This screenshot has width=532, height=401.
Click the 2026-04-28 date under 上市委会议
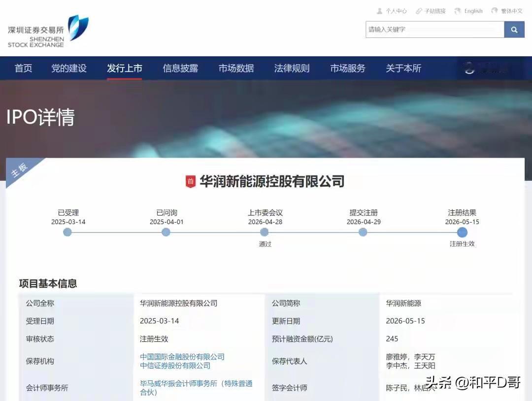pyautogui.click(x=265, y=222)
